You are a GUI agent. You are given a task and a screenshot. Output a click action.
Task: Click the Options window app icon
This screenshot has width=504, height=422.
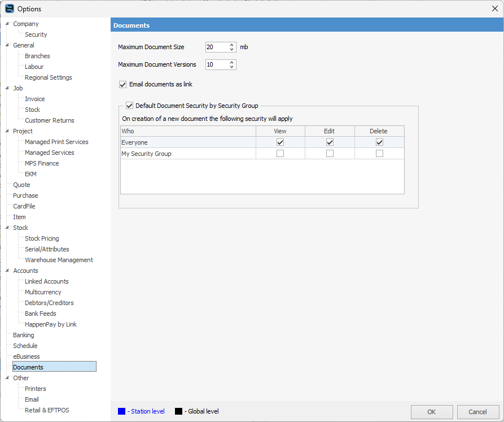[9, 8]
